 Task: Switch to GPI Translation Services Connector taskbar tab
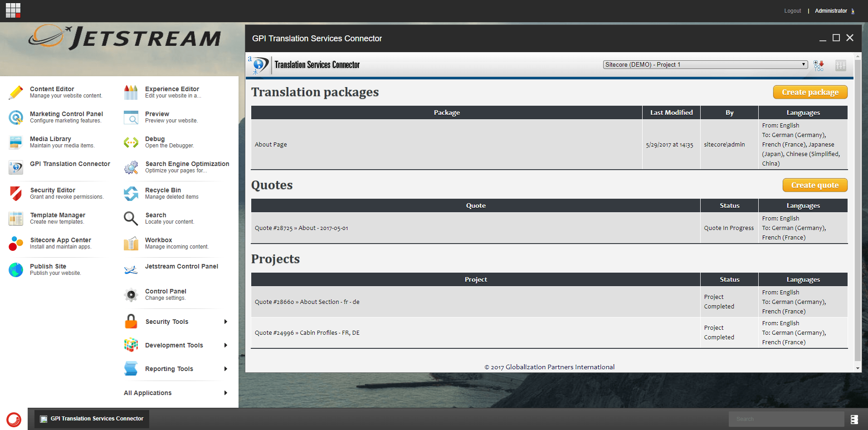[x=92, y=419]
